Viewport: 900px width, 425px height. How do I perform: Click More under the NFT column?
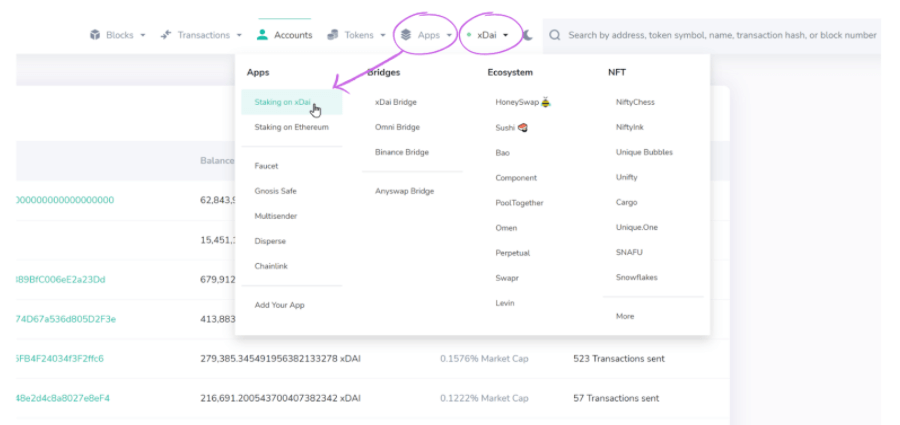click(625, 316)
